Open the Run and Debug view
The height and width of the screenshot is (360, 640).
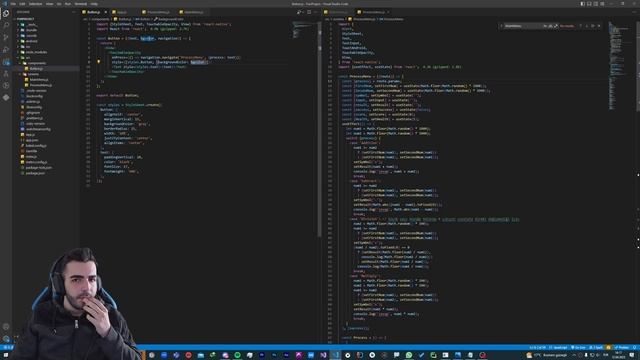pos(6,49)
